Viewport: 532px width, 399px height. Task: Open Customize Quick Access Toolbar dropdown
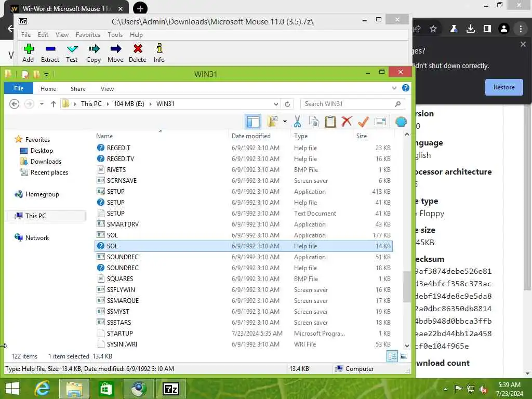click(46, 74)
